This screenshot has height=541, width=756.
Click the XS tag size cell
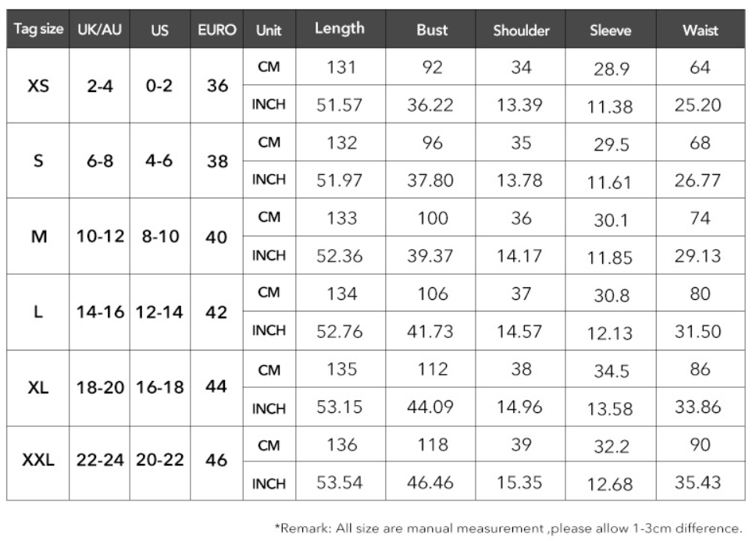click(38, 86)
